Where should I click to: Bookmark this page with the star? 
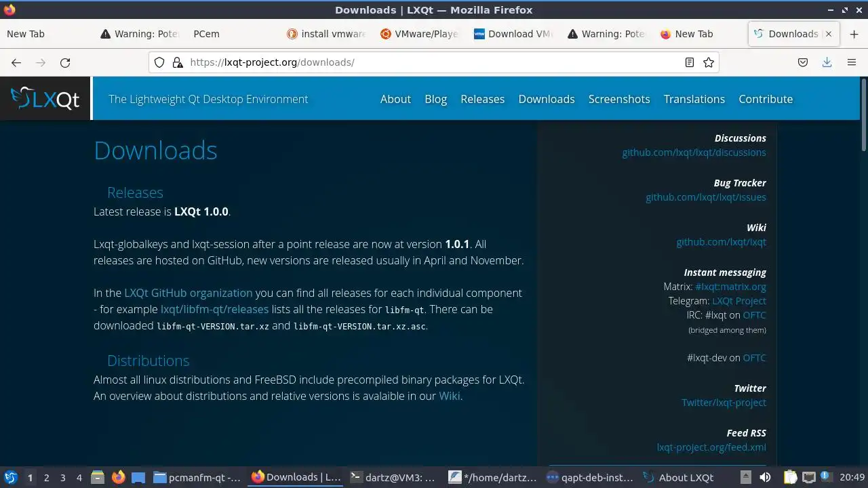709,62
